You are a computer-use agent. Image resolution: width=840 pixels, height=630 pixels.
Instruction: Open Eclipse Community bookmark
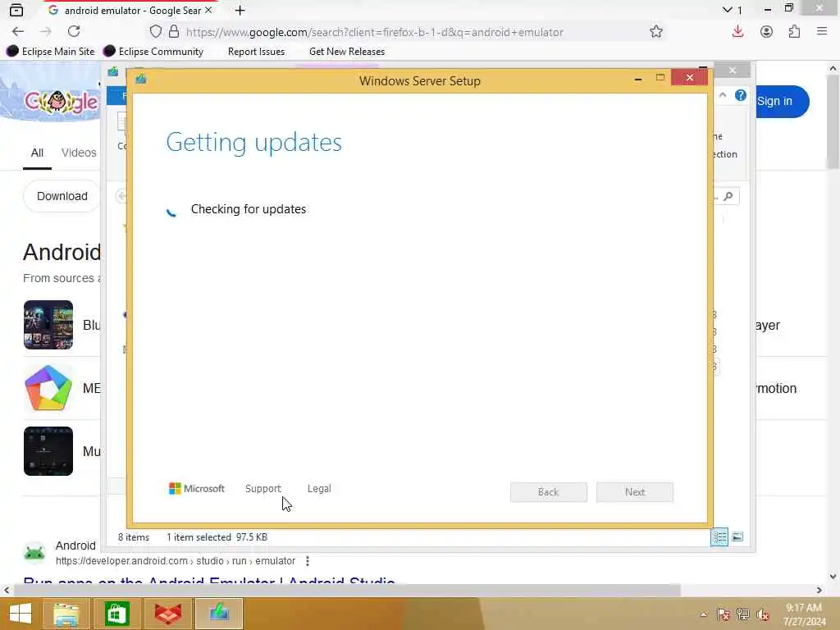[x=153, y=52]
